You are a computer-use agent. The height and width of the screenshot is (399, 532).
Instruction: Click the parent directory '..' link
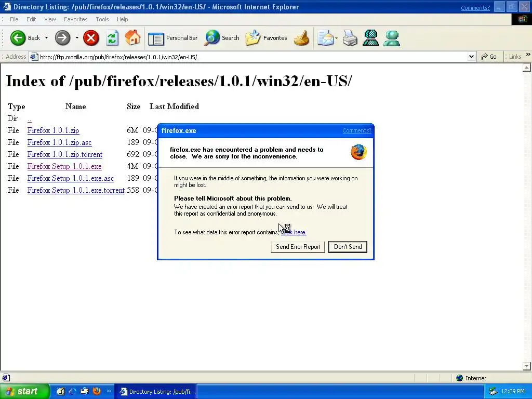30,119
